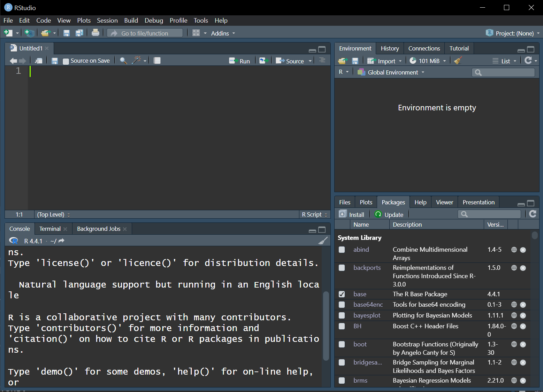Enable the Source on Save checkbox

(66, 61)
